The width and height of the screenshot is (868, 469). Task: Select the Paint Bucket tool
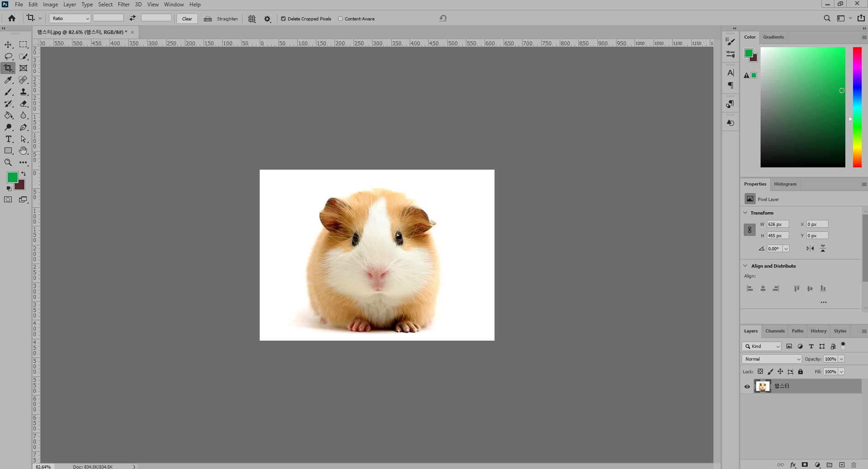(x=8, y=115)
